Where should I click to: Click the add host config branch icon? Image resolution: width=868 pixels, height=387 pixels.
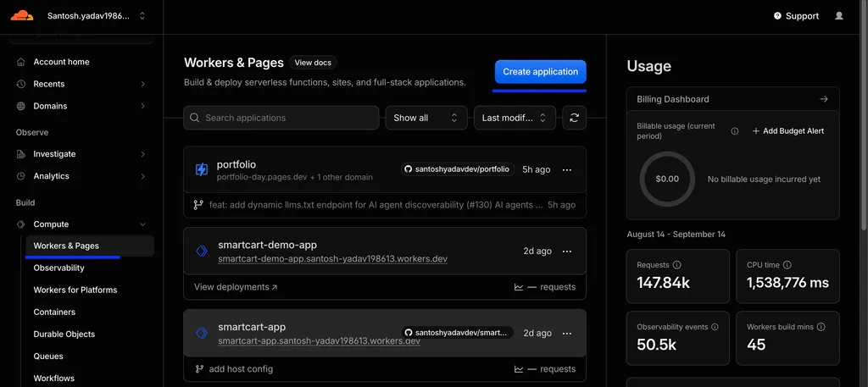point(199,368)
